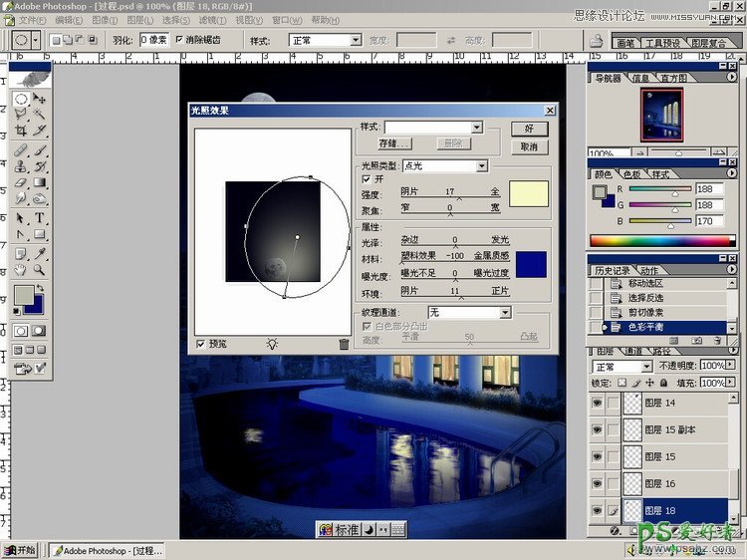Screen dimensions: 747x560
Task: Select the Type tool
Action: pos(40,218)
